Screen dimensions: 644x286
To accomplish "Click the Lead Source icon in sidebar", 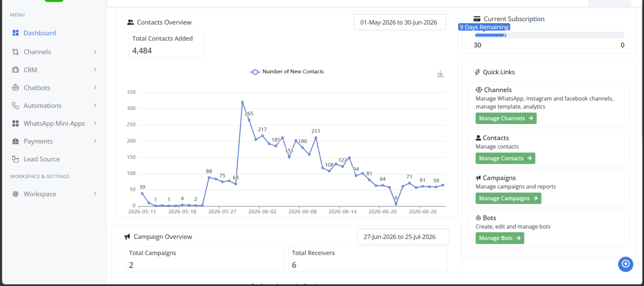I will pos(16,159).
